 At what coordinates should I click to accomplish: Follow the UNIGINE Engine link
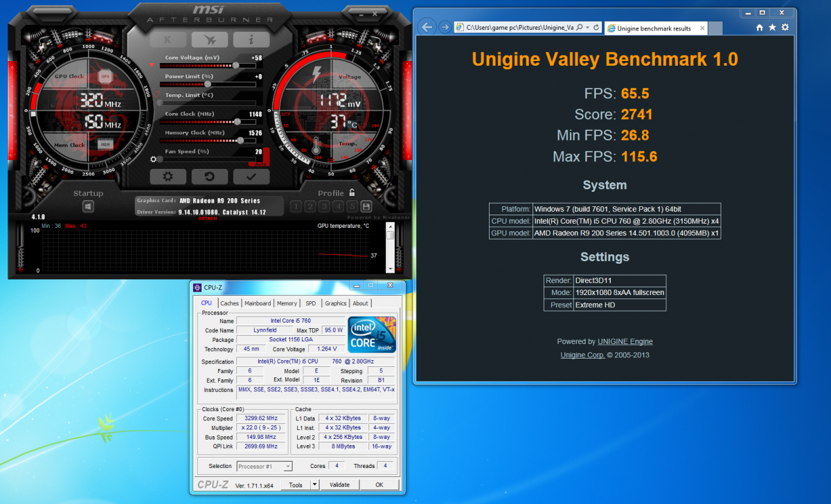625,341
